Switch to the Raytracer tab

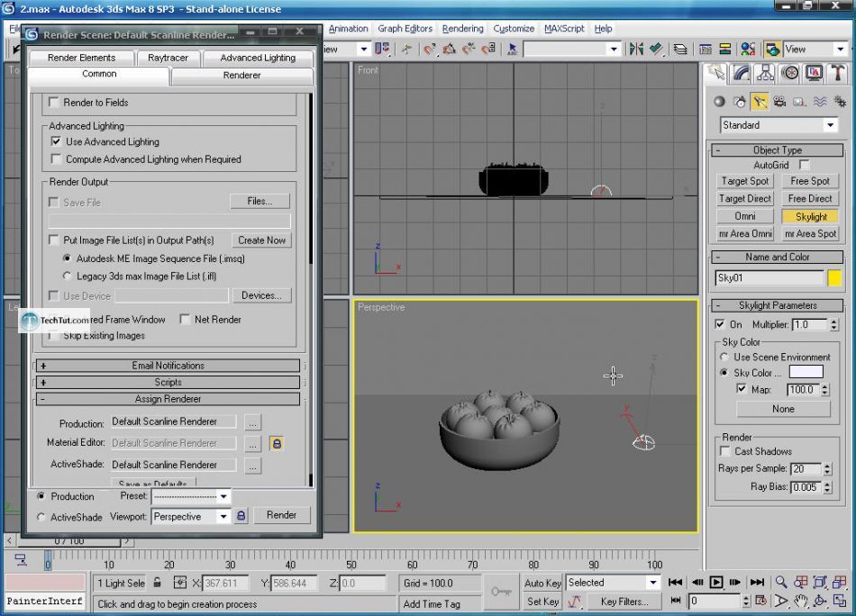168,58
